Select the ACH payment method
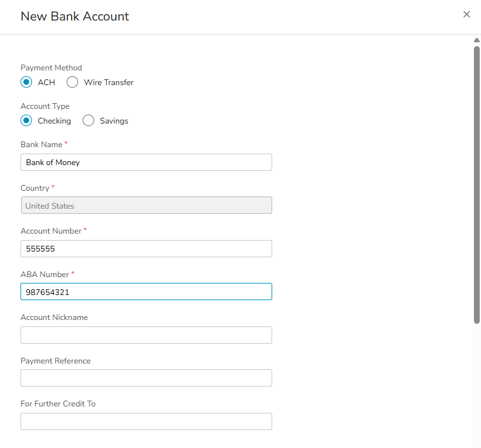 (x=26, y=82)
